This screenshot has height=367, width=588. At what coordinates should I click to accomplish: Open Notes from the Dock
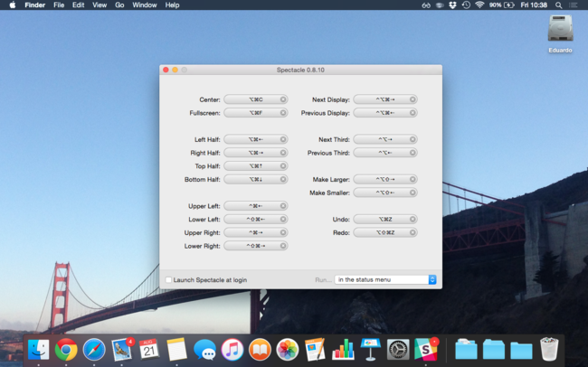176,350
